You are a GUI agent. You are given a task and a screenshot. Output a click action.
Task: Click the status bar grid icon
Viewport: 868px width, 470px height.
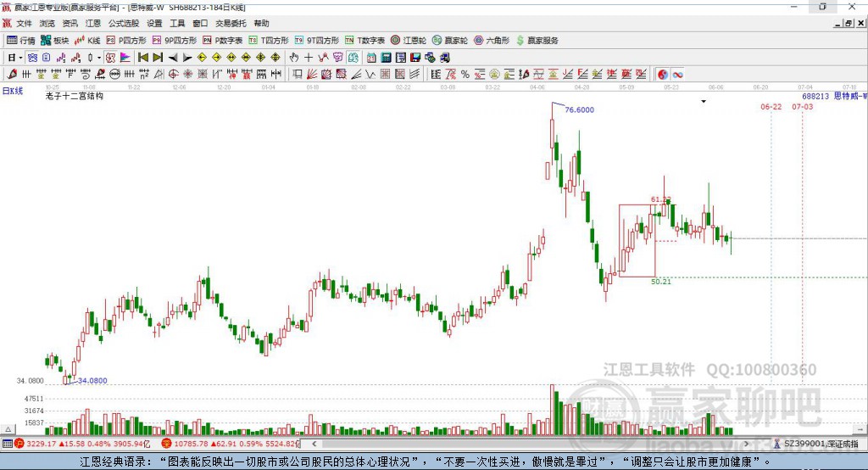pos(7,444)
